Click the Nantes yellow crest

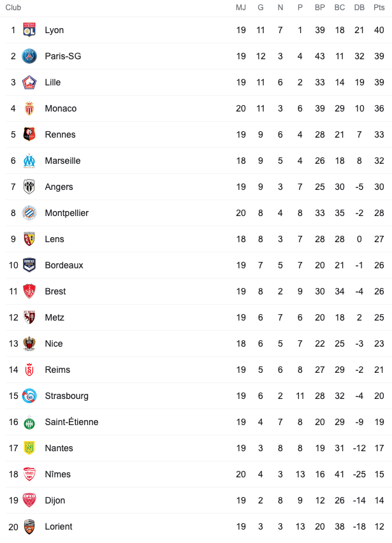tap(29, 448)
